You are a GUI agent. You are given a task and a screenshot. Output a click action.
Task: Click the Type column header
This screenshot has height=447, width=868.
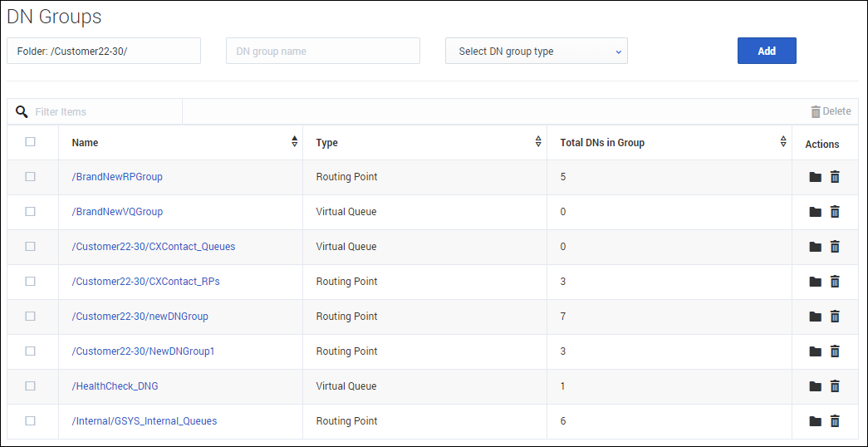[327, 143]
